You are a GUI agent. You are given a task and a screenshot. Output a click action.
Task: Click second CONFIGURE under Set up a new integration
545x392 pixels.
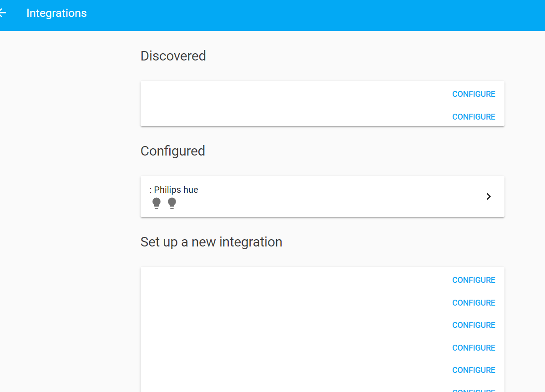coord(474,302)
